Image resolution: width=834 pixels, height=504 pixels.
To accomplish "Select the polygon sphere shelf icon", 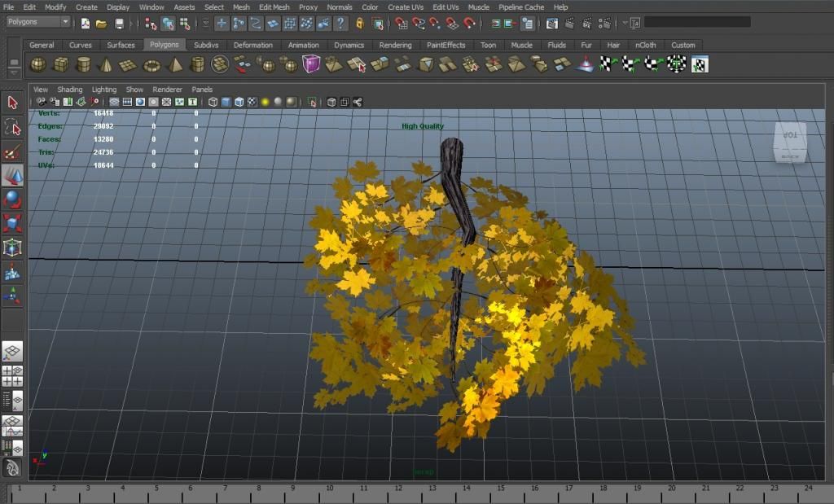I will click(38, 64).
